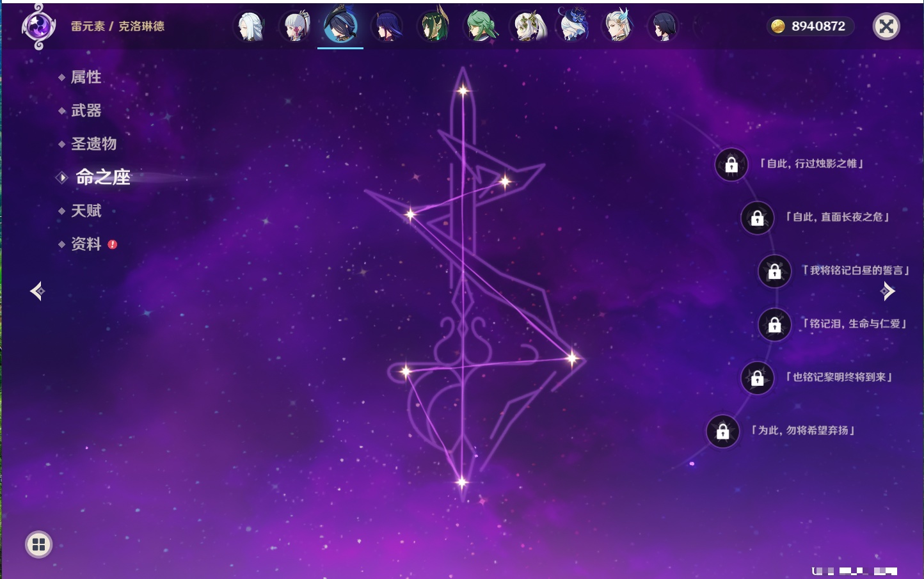
Task: Click the topmost star at the sword tip
Action: point(463,90)
